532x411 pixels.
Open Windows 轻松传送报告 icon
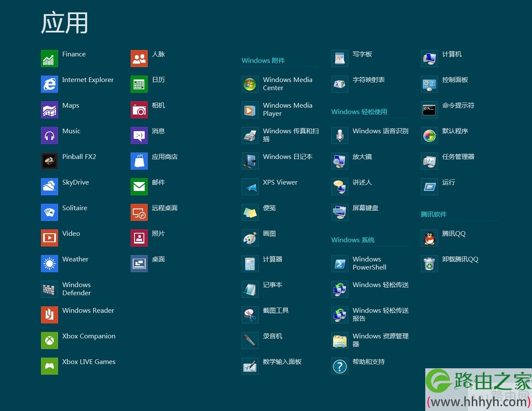coord(340,315)
